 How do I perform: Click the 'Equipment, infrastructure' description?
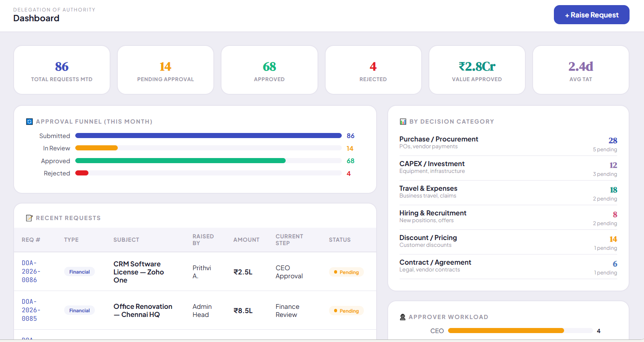[x=432, y=171]
